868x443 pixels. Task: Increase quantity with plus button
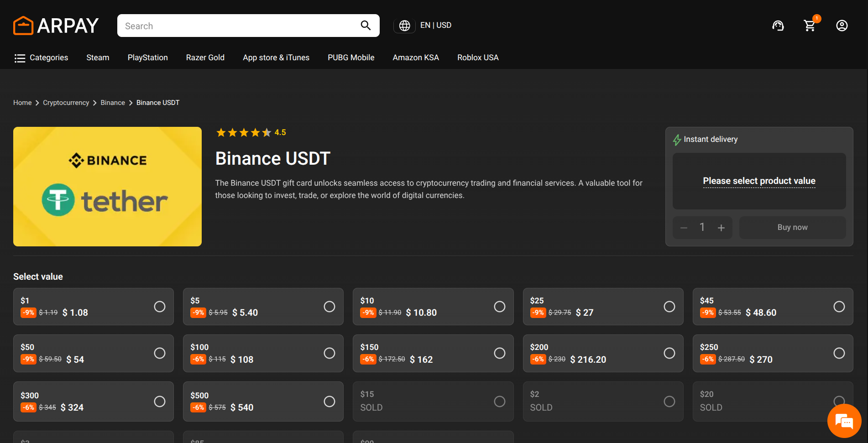pos(721,228)
